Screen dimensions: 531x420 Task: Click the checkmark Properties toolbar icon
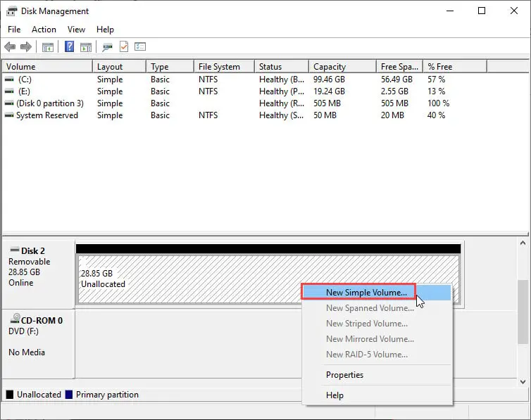(124, 47)
